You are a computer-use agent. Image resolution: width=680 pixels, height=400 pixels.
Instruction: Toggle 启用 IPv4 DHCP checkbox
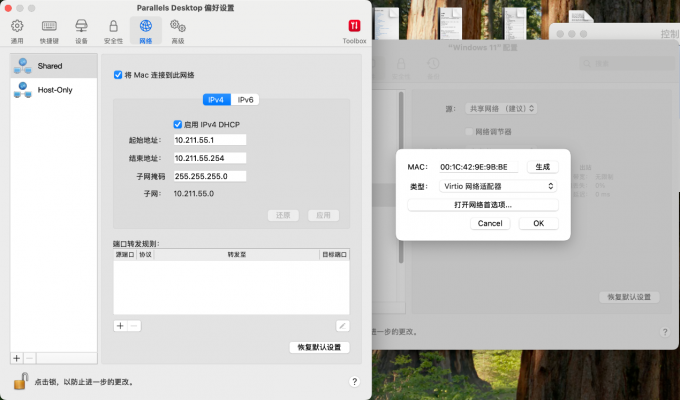tap(177, 125)
